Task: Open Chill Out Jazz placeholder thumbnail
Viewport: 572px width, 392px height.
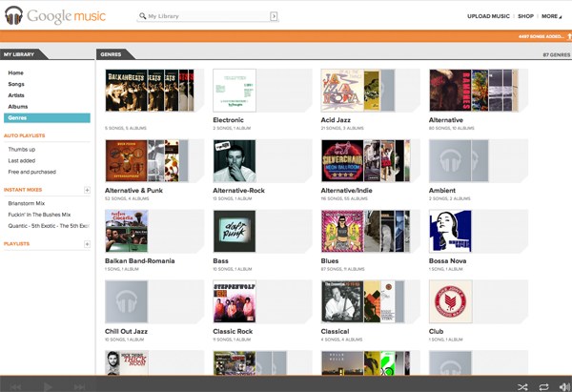Action: tap(127, 301)
